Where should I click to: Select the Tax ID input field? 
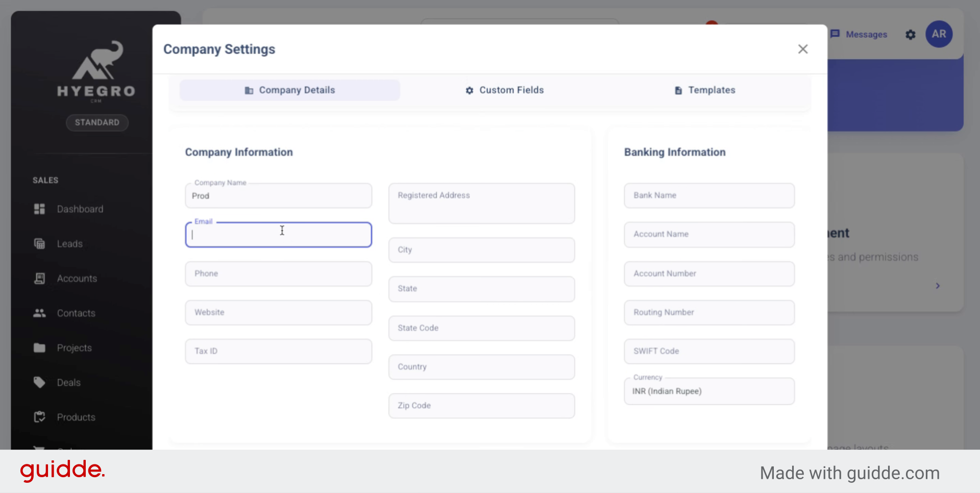(278, 351)
